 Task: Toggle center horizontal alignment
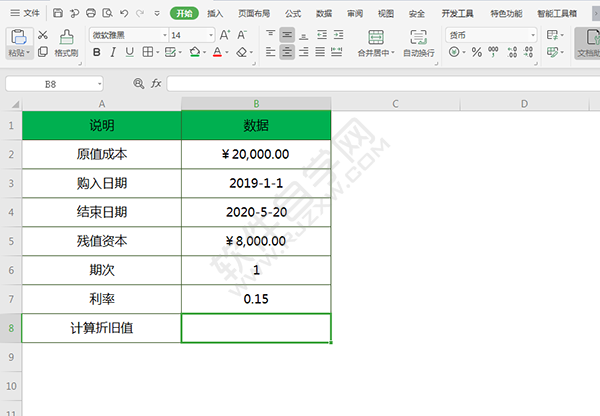click(x=287, y=52)
